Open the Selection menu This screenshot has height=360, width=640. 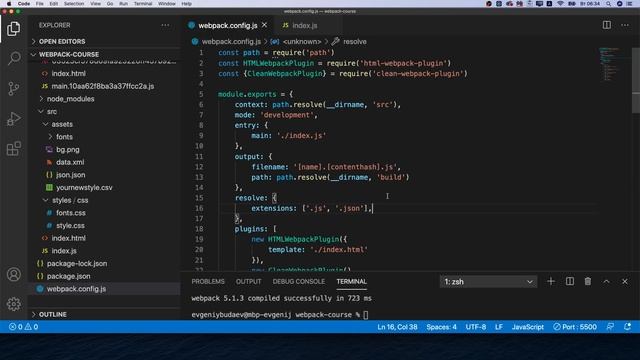(74, 4)
